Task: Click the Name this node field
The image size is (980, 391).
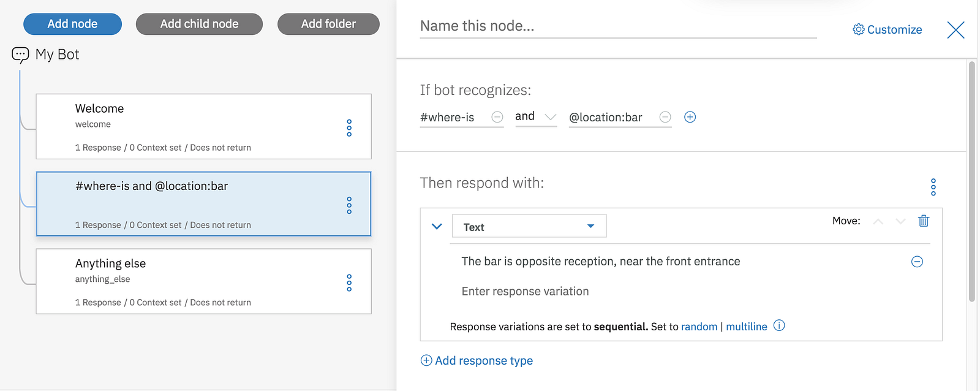Action: click(x=617, y=26)
